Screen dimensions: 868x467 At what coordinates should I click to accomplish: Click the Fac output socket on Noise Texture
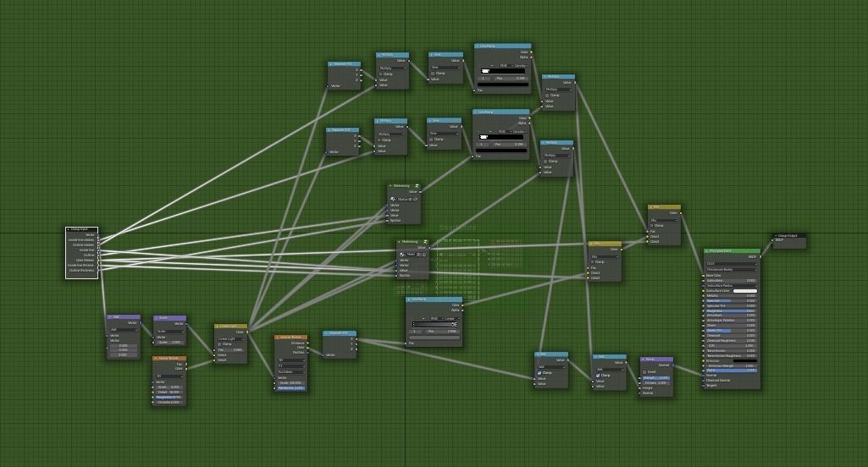click(186, 364)
